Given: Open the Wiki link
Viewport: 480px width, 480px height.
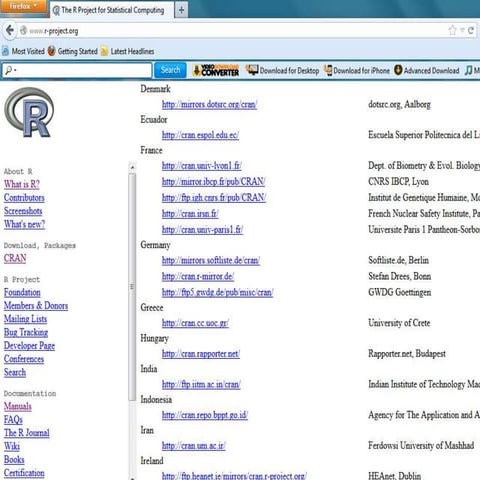Looking at the screenshot, I should click(12, 446).
